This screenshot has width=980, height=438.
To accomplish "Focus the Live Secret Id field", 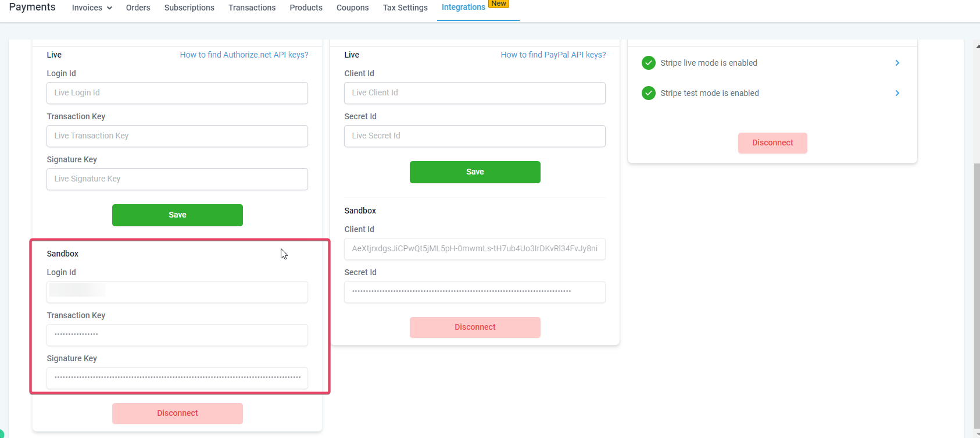I will click(x=475, y=136).
